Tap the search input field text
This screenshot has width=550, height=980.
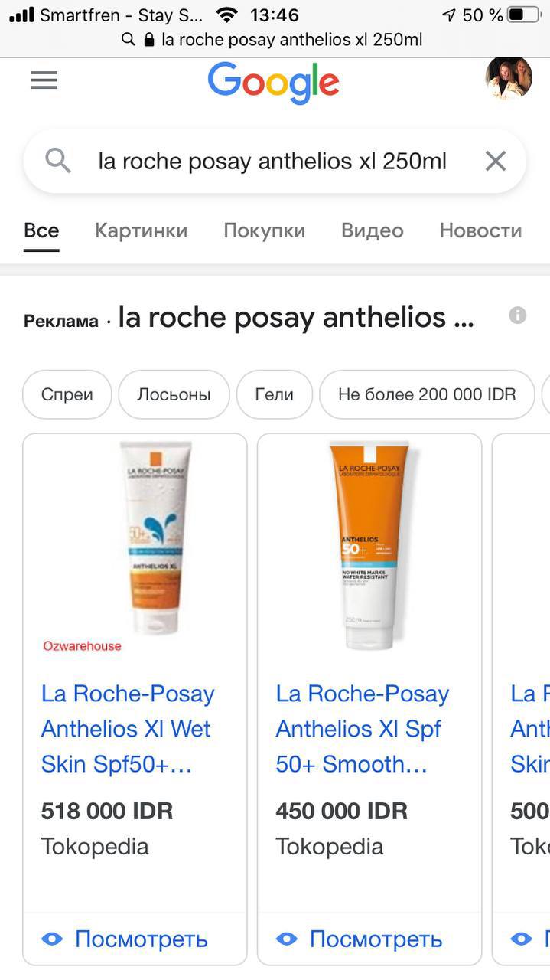(x=272, y=162)
